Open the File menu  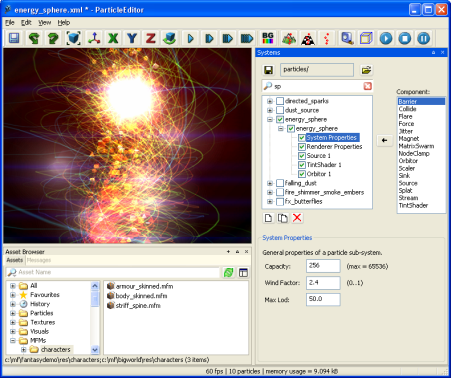coord(10,23)
